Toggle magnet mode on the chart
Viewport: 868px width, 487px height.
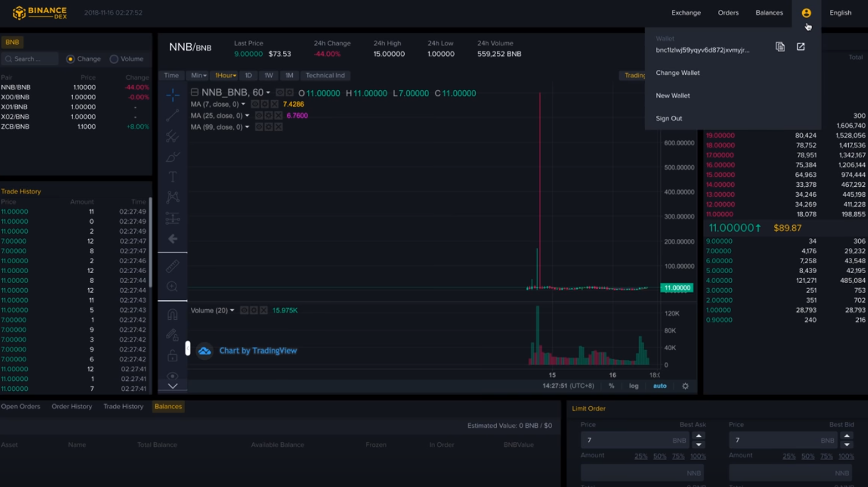pos(172,313)
